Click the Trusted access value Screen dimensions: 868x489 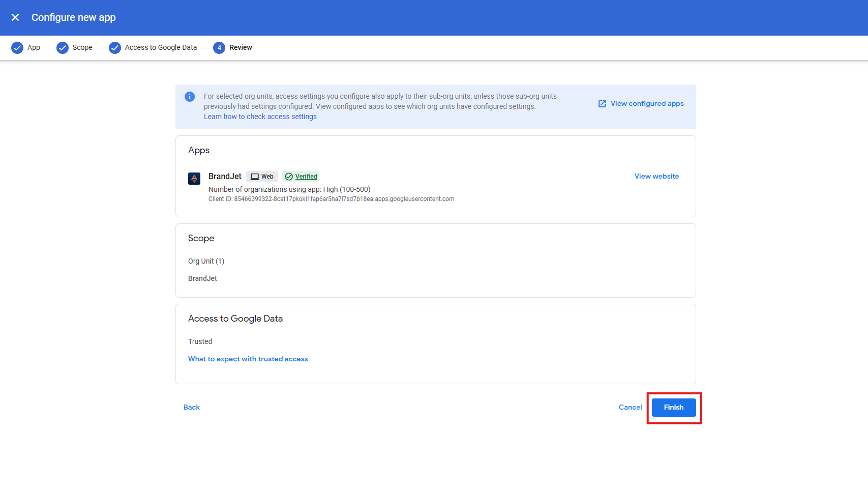(200, 341)
